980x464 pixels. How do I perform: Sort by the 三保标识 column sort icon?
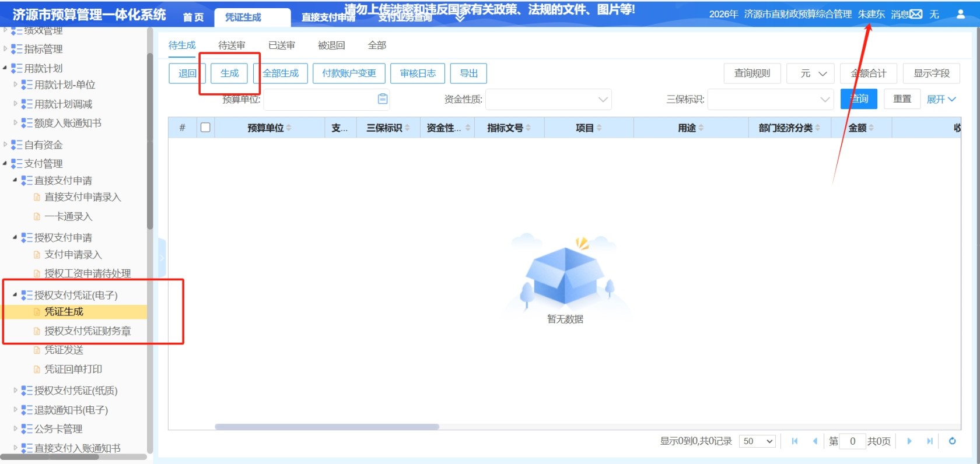(x=407, y=128)
